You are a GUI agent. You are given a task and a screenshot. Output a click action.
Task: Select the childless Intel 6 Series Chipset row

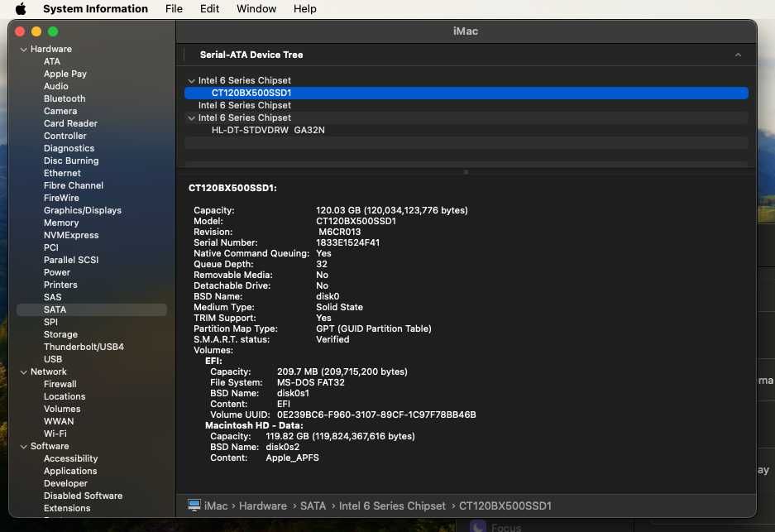coord(466,105)
